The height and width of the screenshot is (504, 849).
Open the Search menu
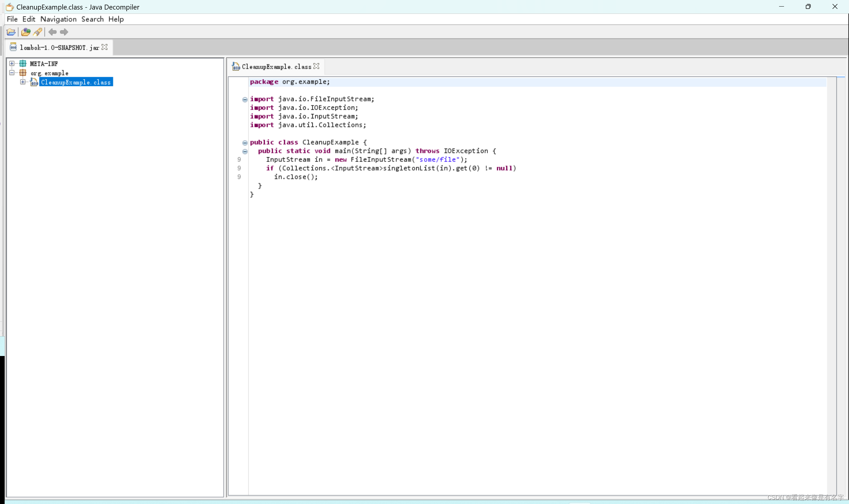tap(92, 19)
